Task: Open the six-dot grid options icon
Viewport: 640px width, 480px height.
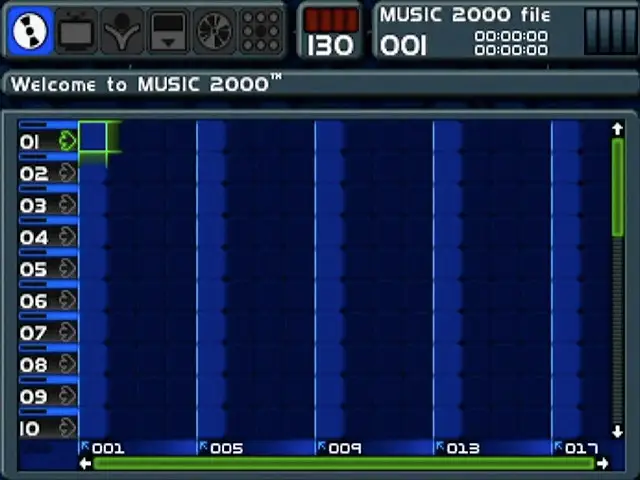Action: [260, 31]
